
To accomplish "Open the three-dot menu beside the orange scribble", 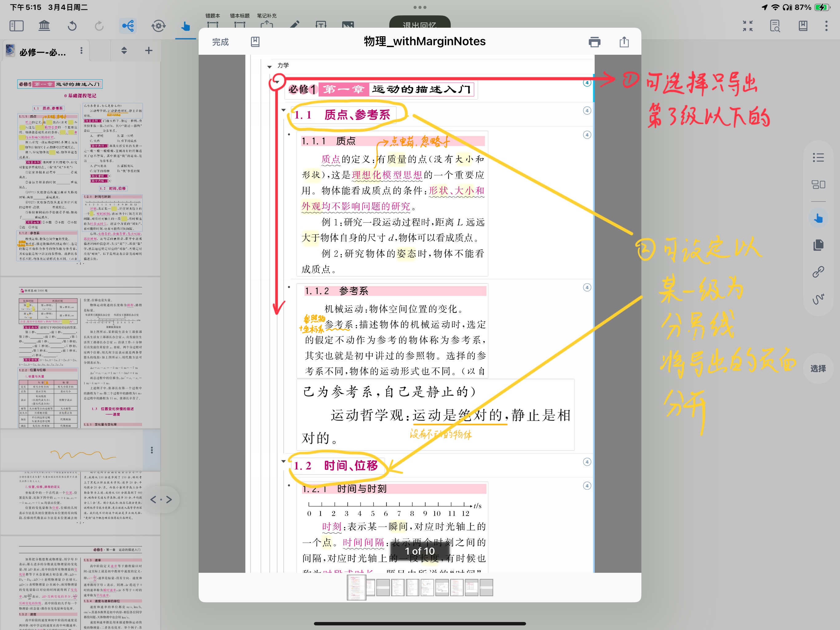I will click(152, 450).
